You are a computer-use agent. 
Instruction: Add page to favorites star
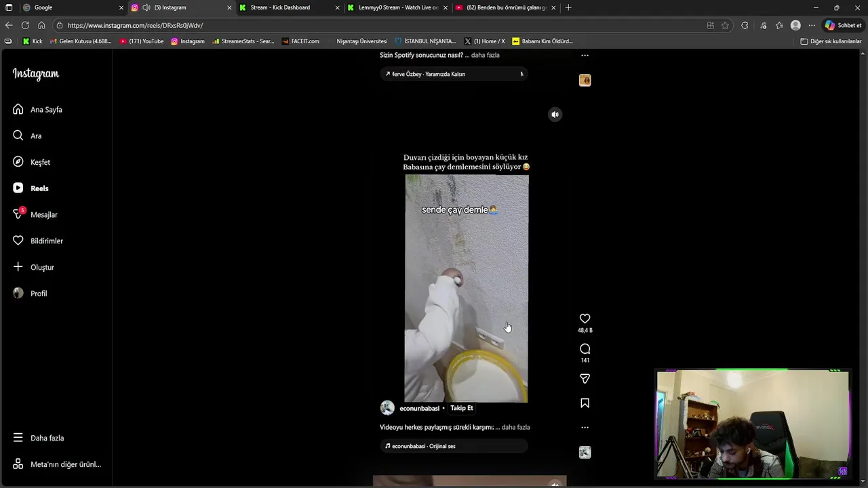point(725,25)
